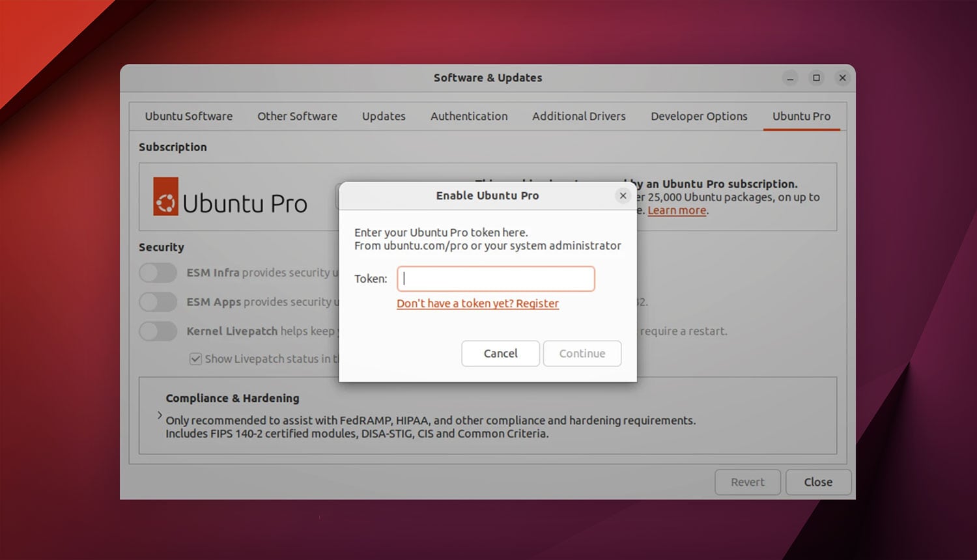Click the Close button at bottom
The height and width of the screenshot is (560, 977).
pos(818,483)
